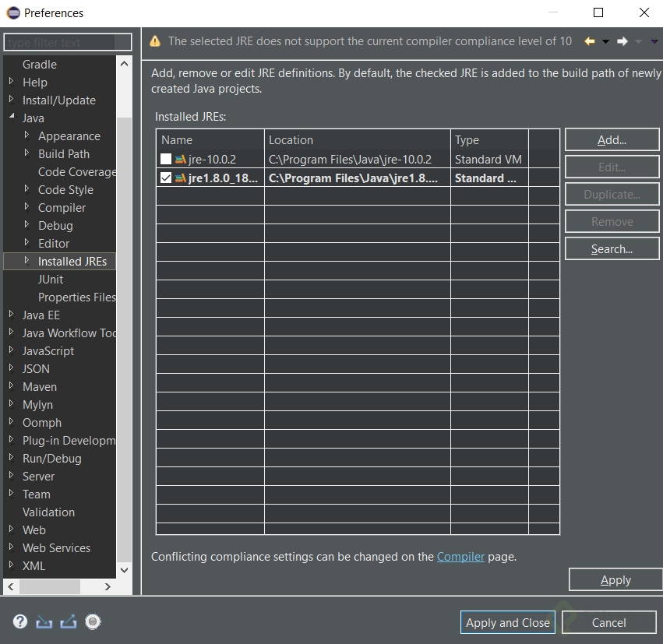The width and height of the screenshot is (663, 644).
Task: Sort JRE table by Name column header
Action: (x=210, y=140)
